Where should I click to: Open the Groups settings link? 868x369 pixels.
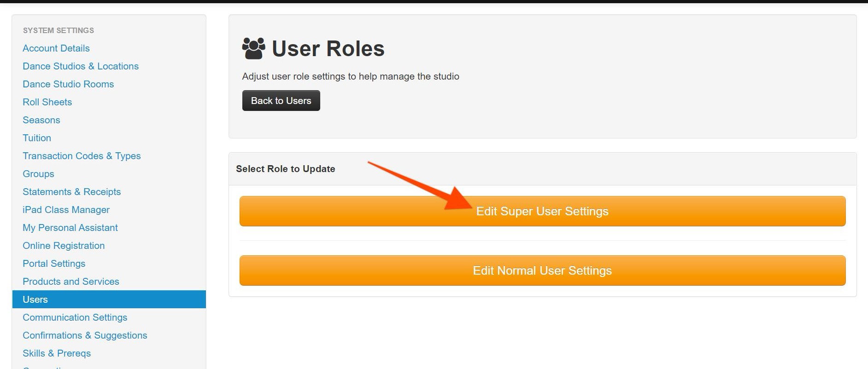pyautogui.click(x=39, y=174)
